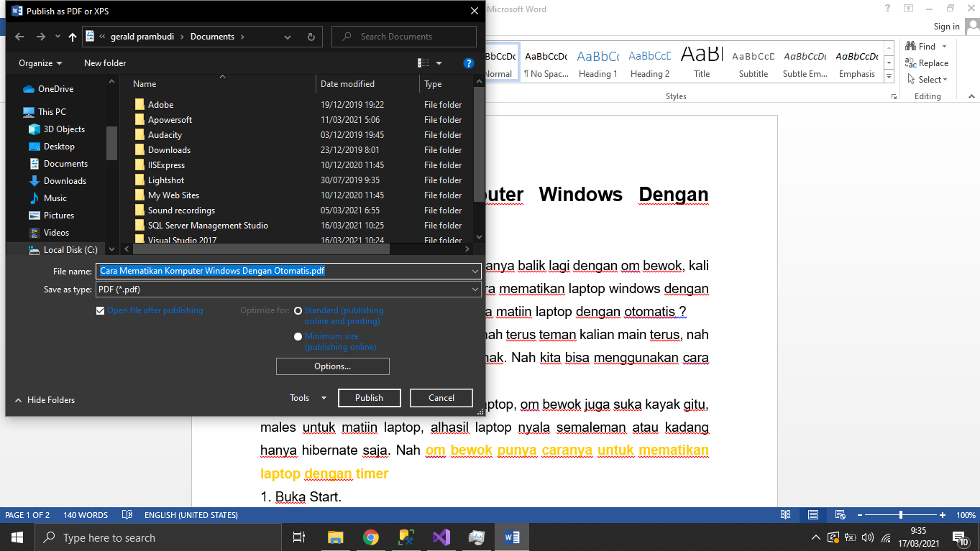Open Google Chrome from the taskbar
Screen dimensions: 980x551
point(371,537)
